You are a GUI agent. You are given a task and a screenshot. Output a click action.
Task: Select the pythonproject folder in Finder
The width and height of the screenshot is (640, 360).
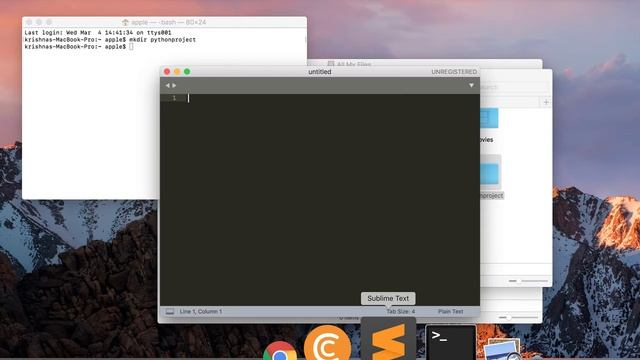(x=491, y=176)
